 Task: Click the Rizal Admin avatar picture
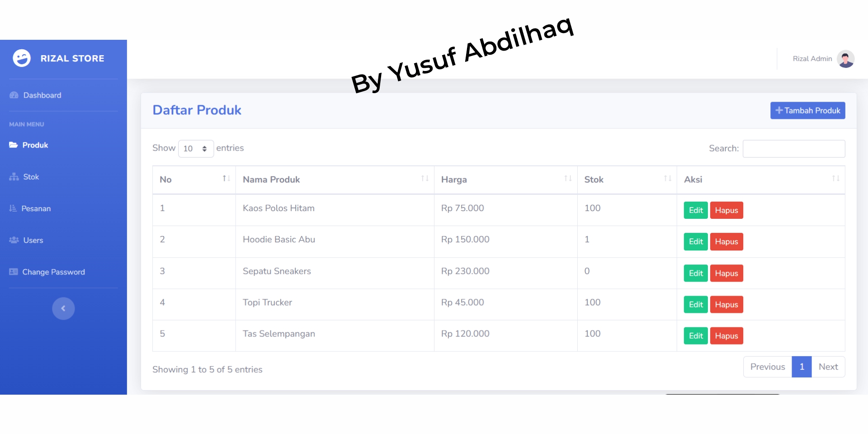coord(845,59)
